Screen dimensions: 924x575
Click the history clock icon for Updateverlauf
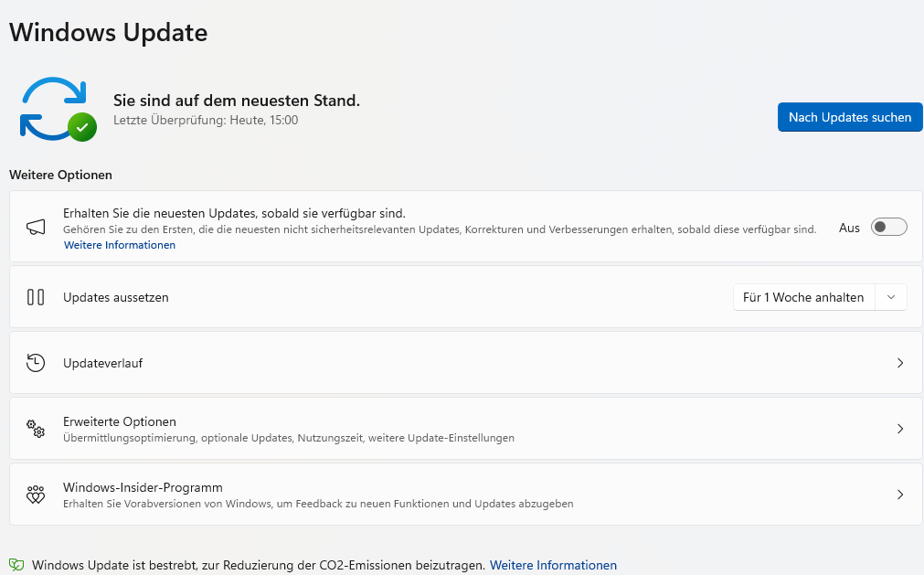pos(36,363)
